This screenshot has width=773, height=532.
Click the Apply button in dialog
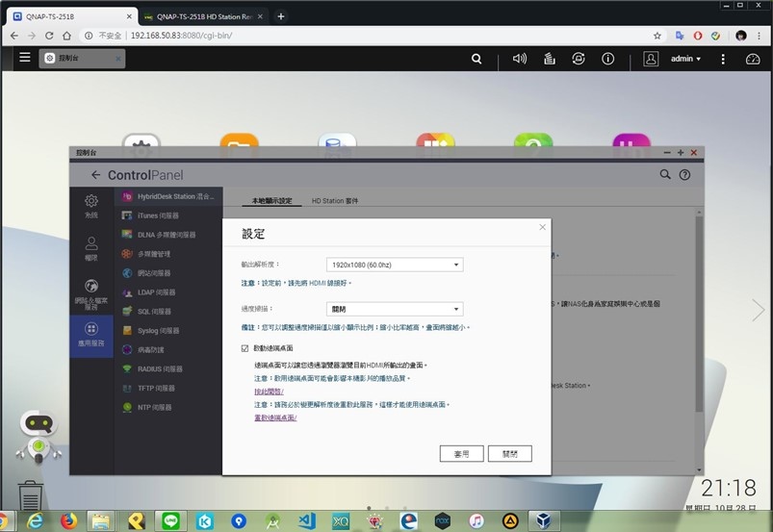[x=461, y=454]
